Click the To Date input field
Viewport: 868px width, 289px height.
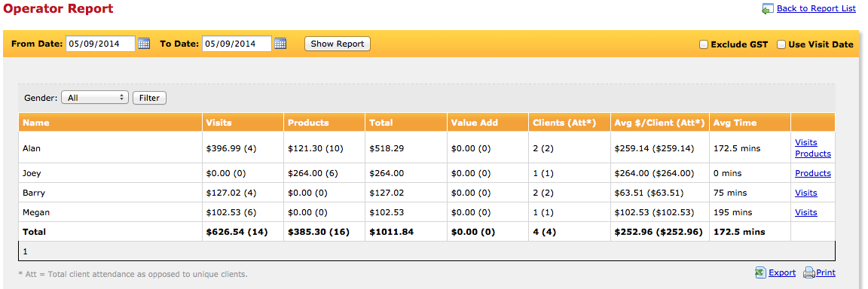click(x=237, y=44)
